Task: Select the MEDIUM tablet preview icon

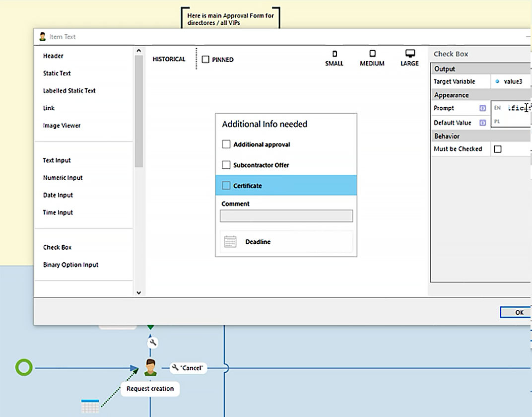Action: (372, 54)
